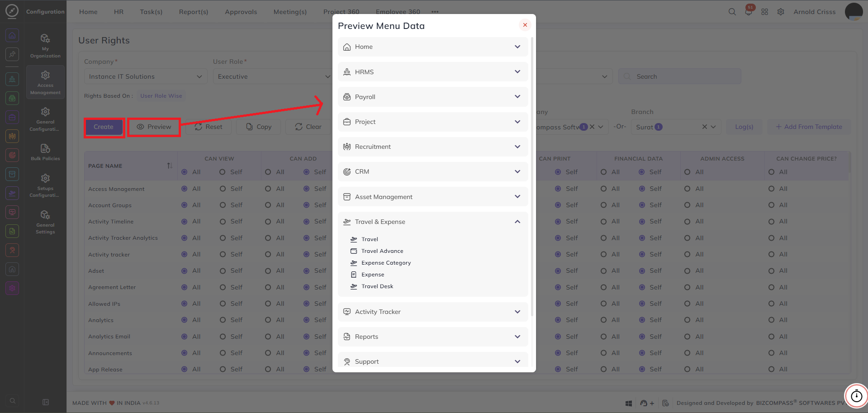
Task: Expand the Home section chevron
Action: click(x=517, y=47)
